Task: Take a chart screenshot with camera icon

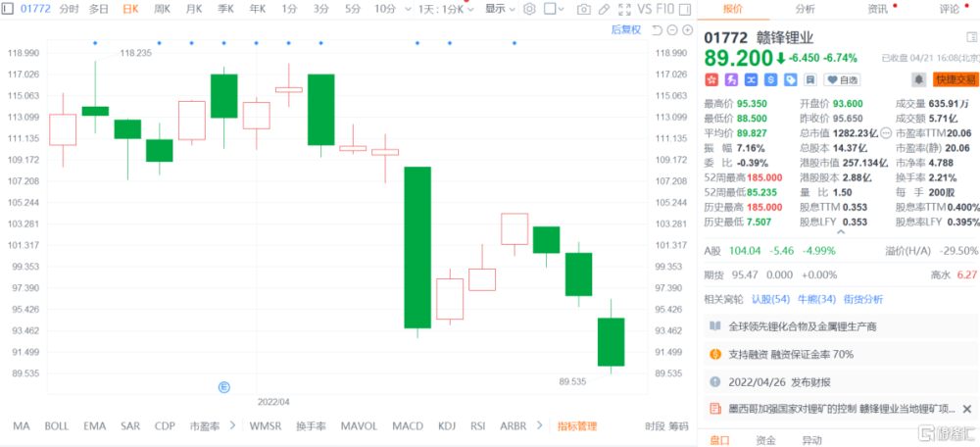Action: click(x=584, y=9)
